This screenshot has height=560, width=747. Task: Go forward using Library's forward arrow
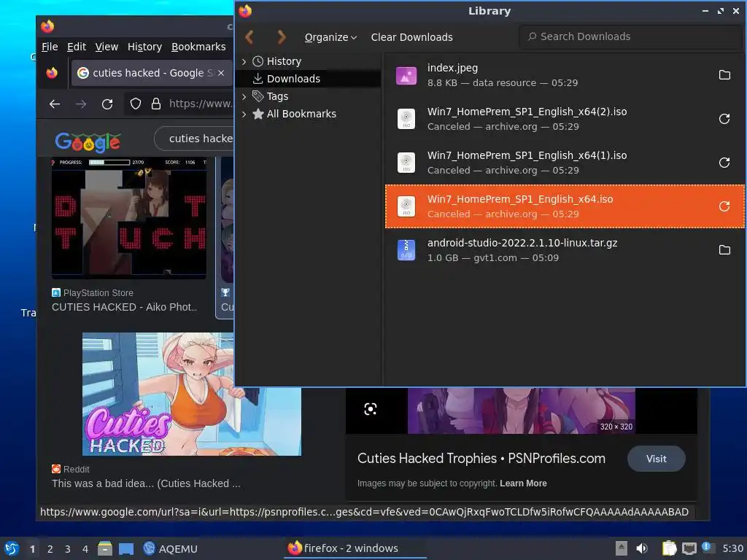click(x=281, y=36)
